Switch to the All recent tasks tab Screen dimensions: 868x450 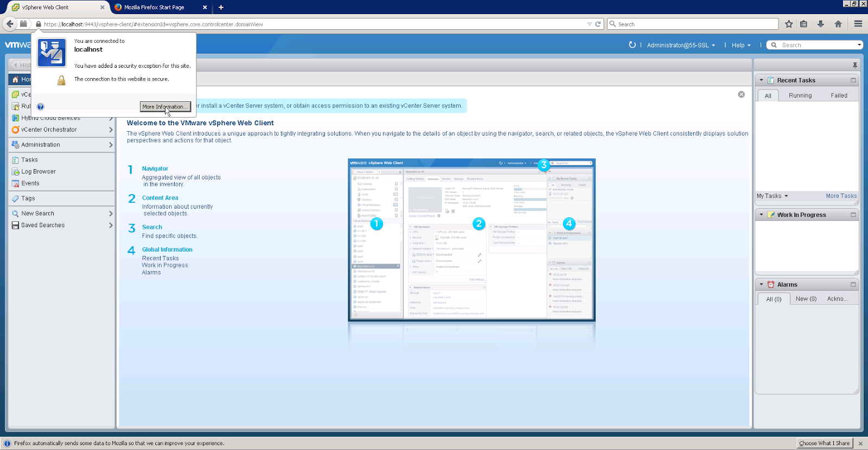(768, 95)
